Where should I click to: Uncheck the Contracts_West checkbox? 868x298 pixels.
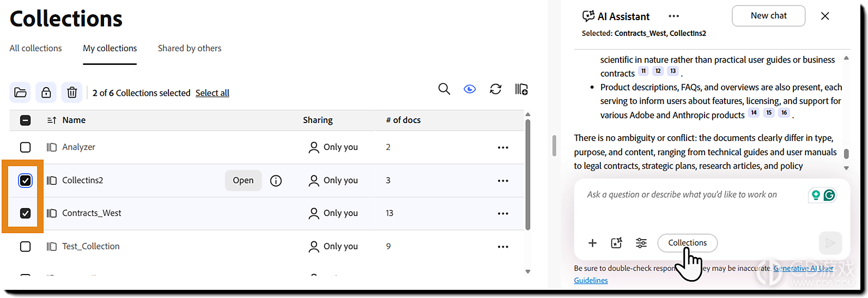point(25,213)
